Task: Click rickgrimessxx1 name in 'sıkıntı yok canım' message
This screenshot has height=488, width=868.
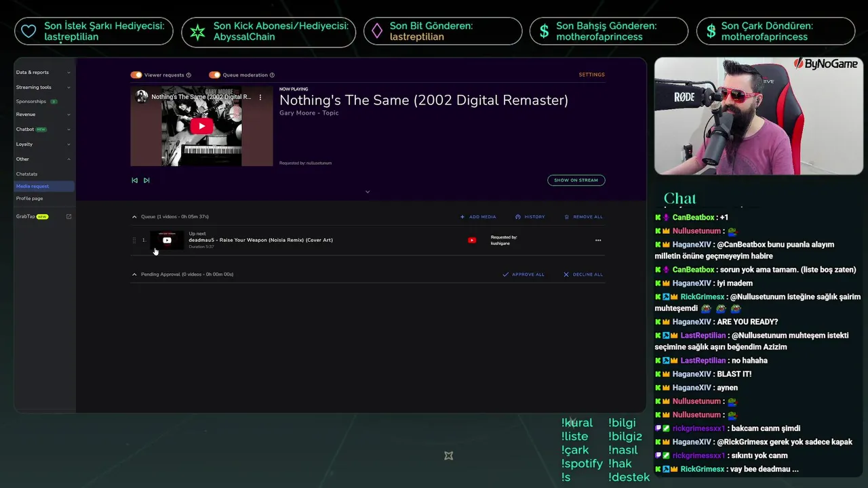Action: [698, 455]
